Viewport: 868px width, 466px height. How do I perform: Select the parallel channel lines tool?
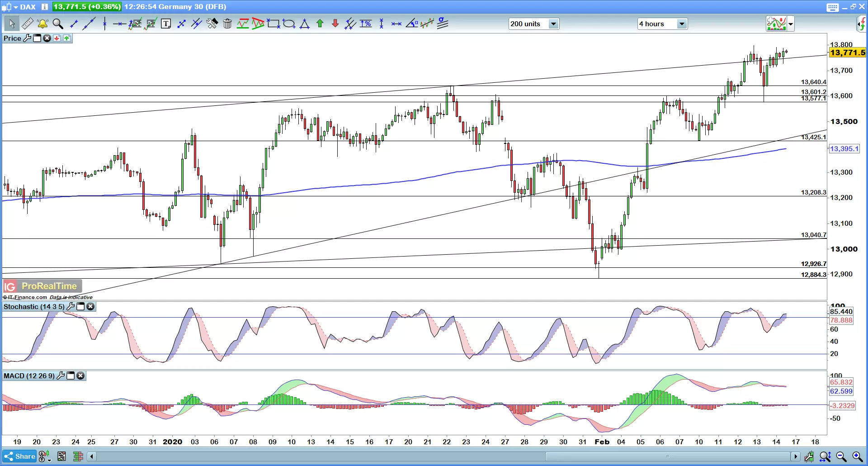[196, 24]
